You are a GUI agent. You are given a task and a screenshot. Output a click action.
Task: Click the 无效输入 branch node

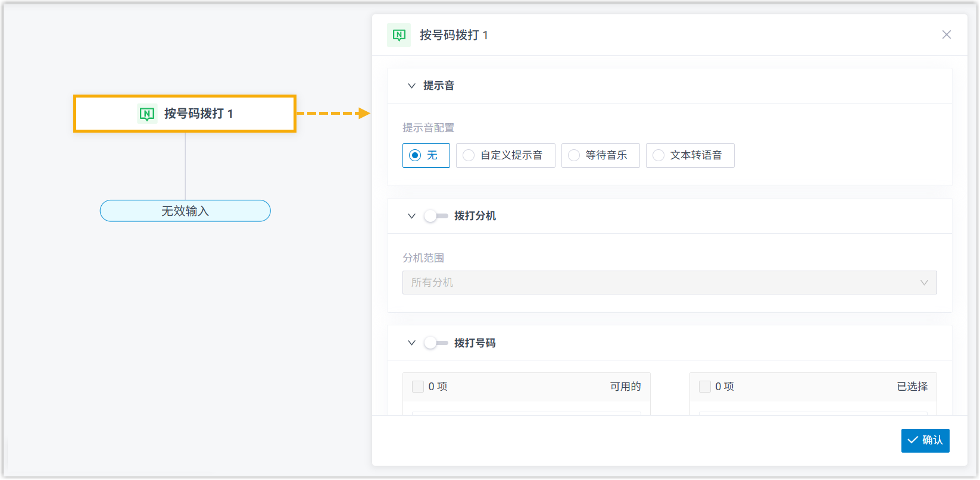click(185, 211)
